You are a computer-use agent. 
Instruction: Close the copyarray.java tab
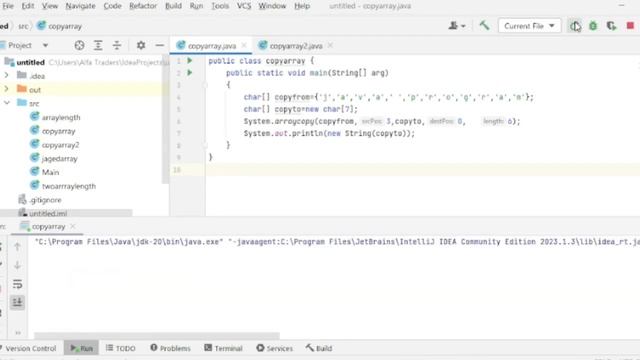244,46
